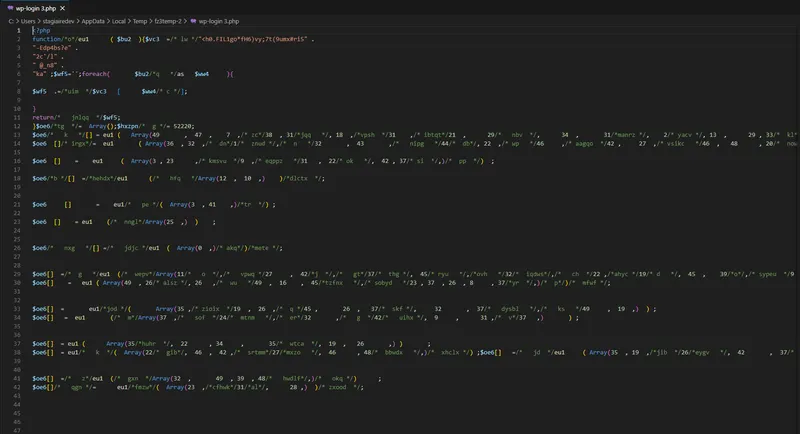
Task: Click the $bu2 parameter on line 2
Action: (x=124, y=39)
